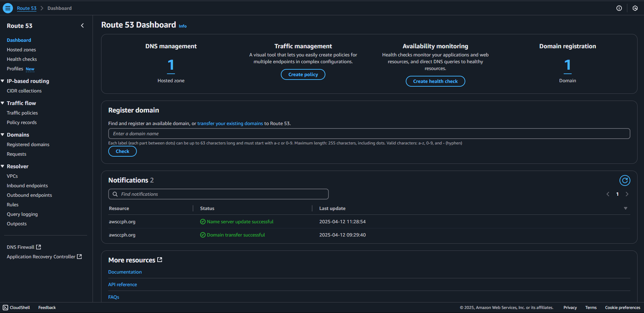Click Application Recovery Controller external link icon
The width and height of the screenshot is (644, 313).
pos(79,257)
